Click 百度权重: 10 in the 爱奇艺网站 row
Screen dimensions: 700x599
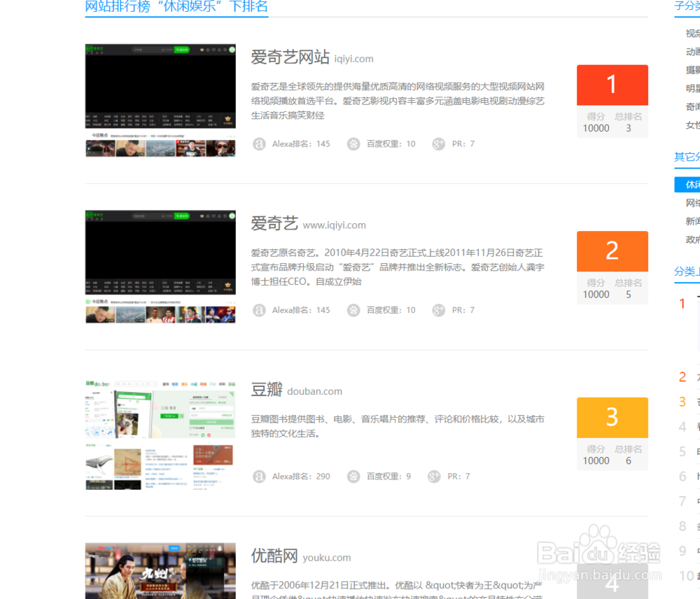point(391,143)
